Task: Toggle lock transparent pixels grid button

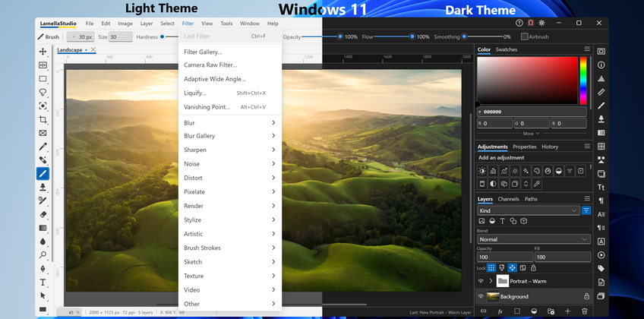Action: click(x=491, y=267)
